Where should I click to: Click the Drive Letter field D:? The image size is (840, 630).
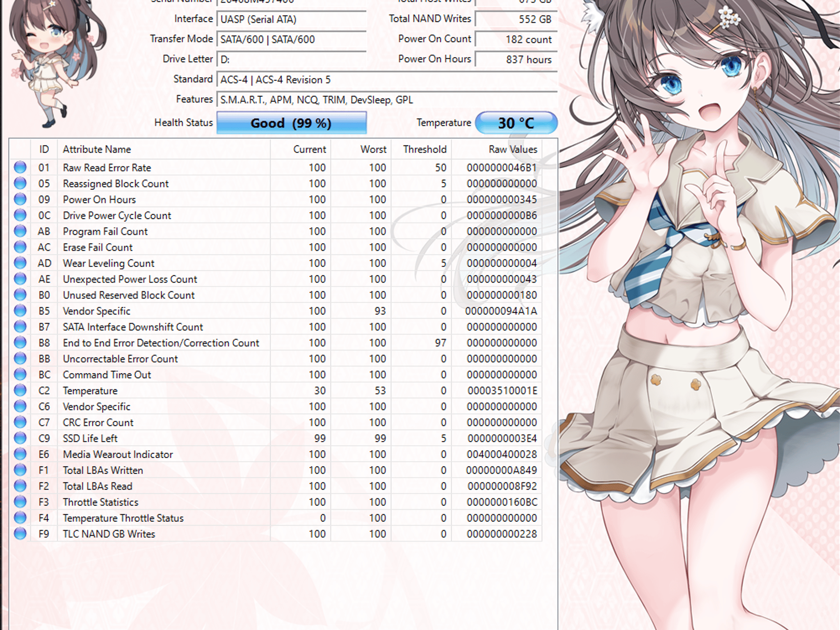point(291,59)
